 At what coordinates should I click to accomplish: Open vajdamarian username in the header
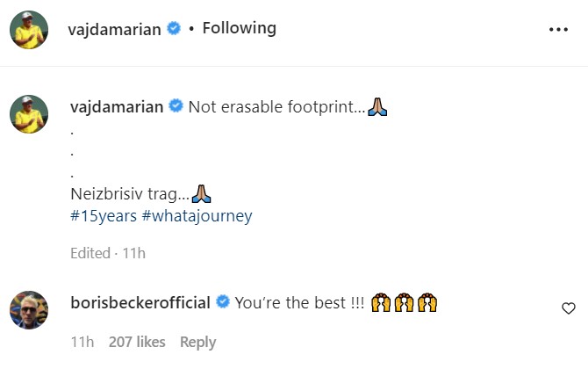(115, 29)
